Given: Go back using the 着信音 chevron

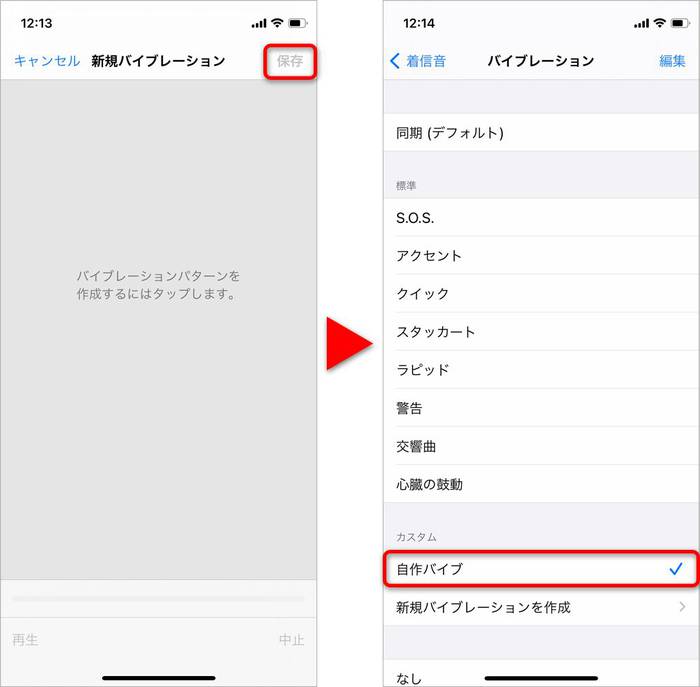Looking at the screenshot, I should [418, 61].
